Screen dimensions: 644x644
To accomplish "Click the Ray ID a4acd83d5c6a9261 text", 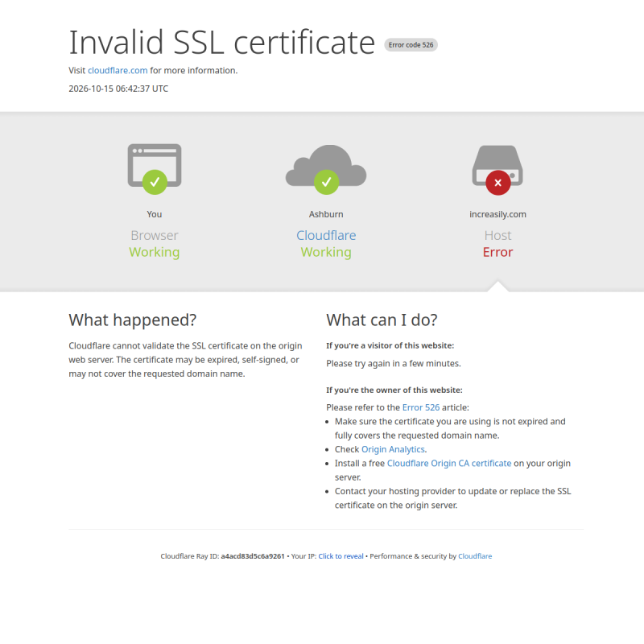I will (253, 556).
